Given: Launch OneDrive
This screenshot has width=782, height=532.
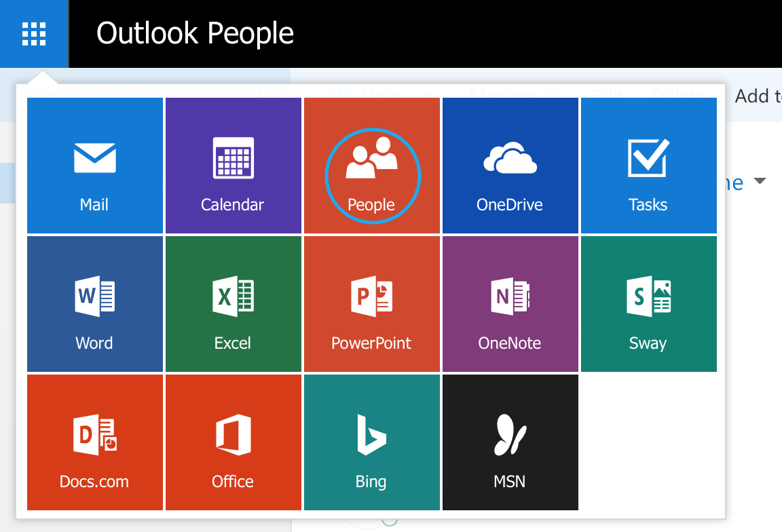Looking at the screenshot, I should [x=510, y=165].
